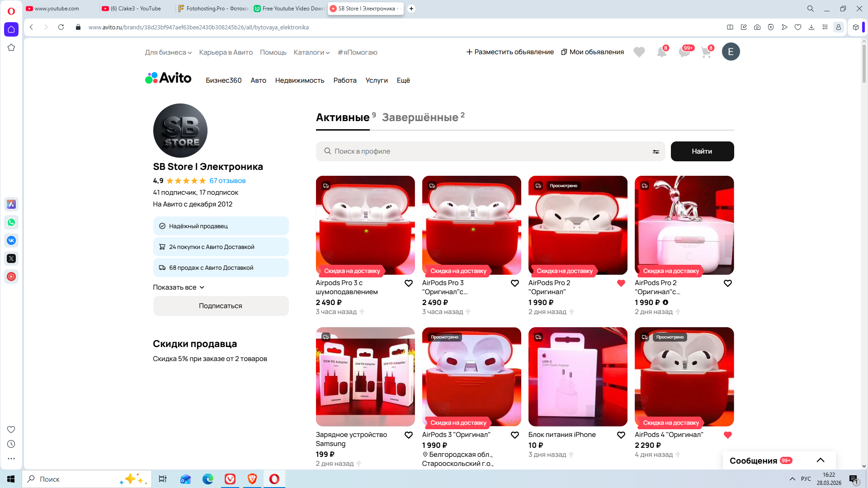Open favorites via the header heart icon
868x488 pixels.
[639, 52]
